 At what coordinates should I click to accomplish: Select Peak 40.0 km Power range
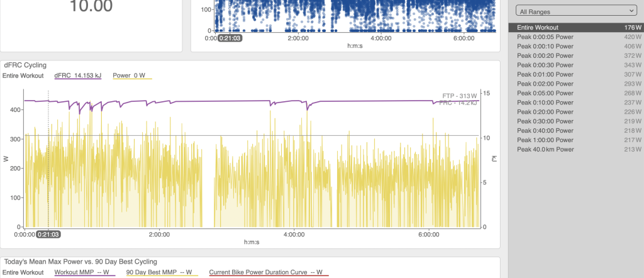click(576, 150)
